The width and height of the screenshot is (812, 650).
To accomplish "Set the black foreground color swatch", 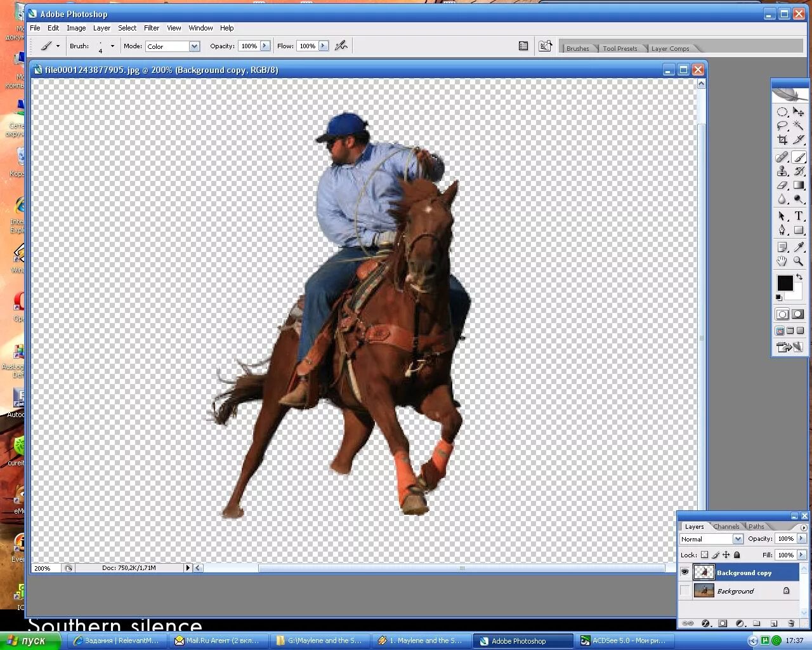I will pos(785,282).
